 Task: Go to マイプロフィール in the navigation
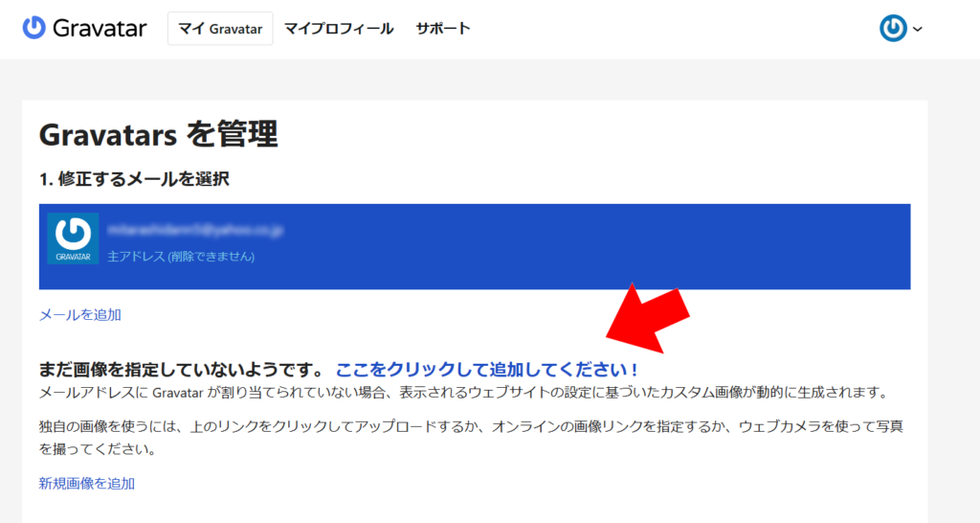coord(339,29)
